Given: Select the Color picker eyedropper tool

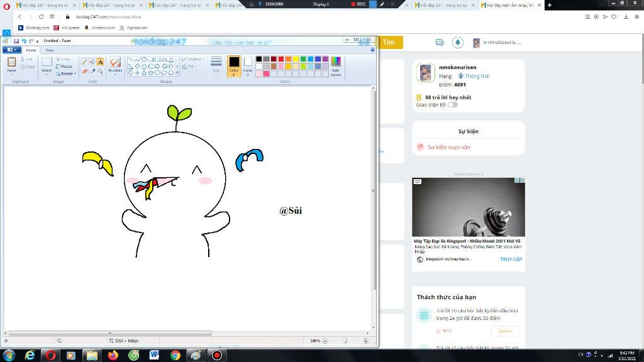Looking at the screenshot, I should [x=92, y=71].
